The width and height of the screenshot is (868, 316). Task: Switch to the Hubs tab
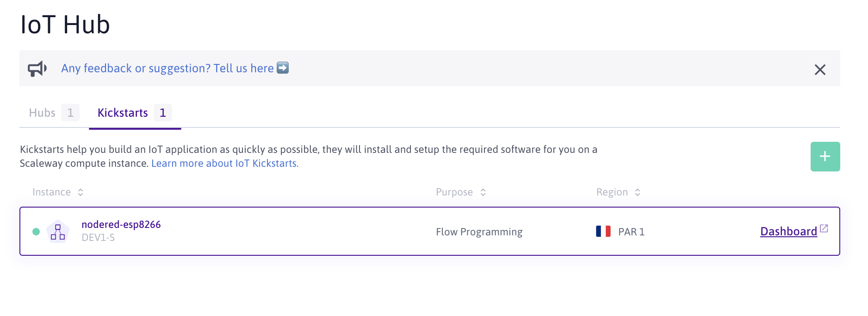click(x=42, y=113)
